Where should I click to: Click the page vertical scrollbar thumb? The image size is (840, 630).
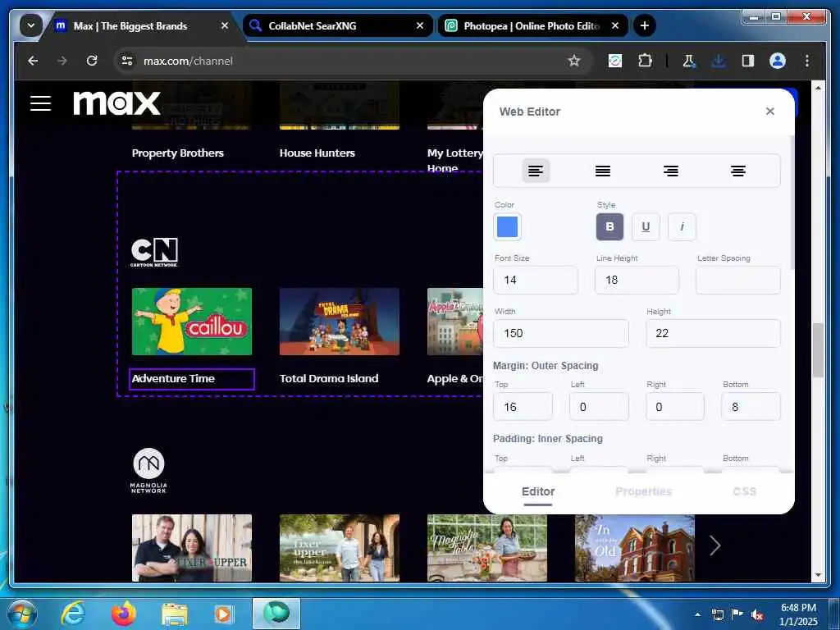(818, 350)
